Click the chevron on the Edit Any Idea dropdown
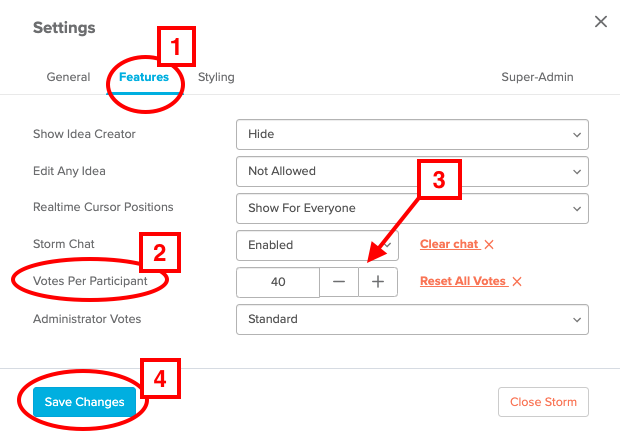This screenshot has height=431, width=620. coord(577,172)
